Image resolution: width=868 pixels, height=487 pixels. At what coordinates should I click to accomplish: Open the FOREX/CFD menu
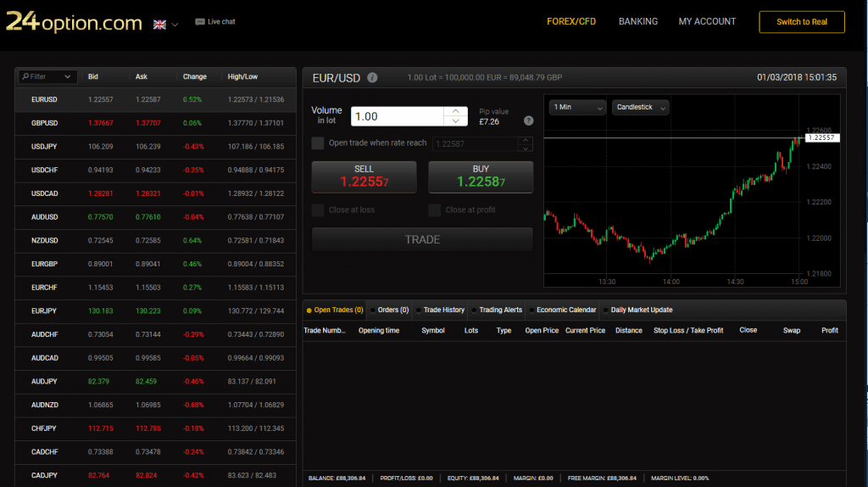pyautogui.click(x=571, y=21)
